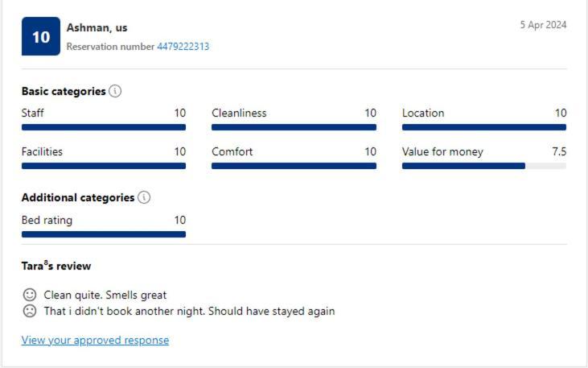Click the Staff rating bar
The height and width of the screenshot is (368, 588).
[104, 127]
